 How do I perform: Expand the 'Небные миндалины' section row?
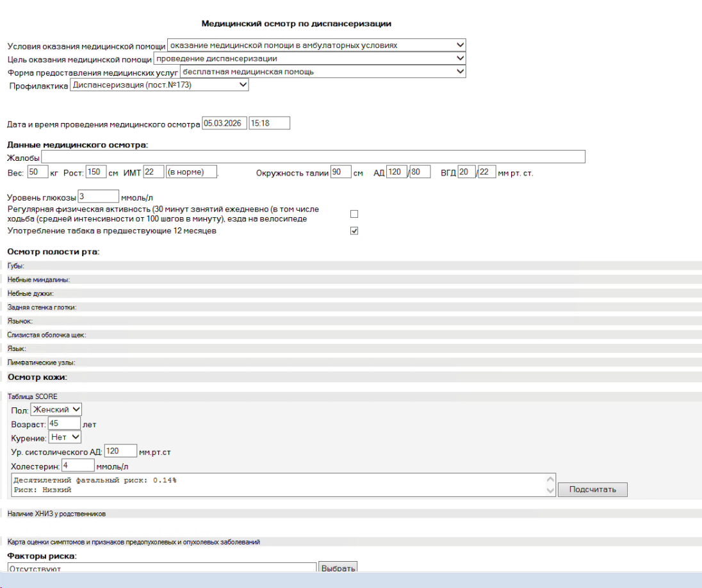coord(38,279)
